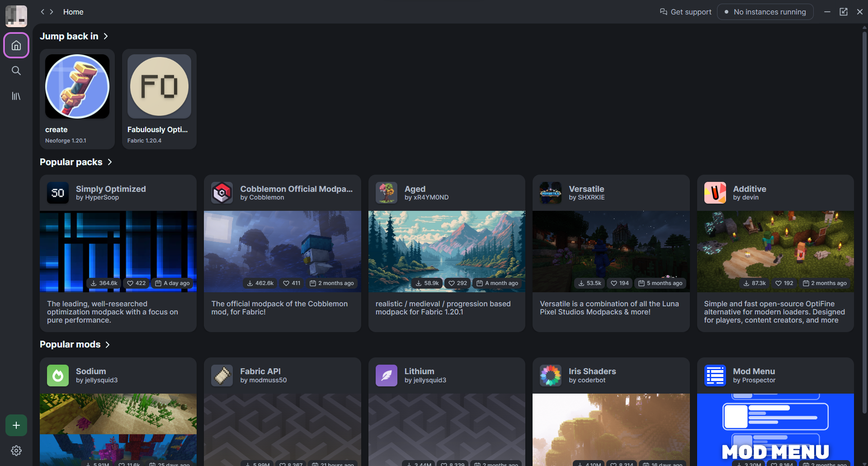The width and height of the screenshot is (868, 466).
Task: Click the Versatile pack title
Action: point(586,189)
